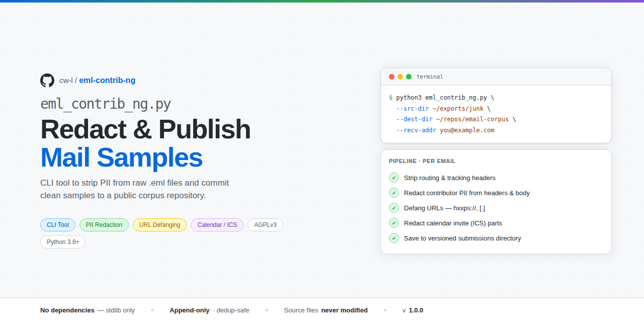Click the terminal title label

[x=430, y=77]
